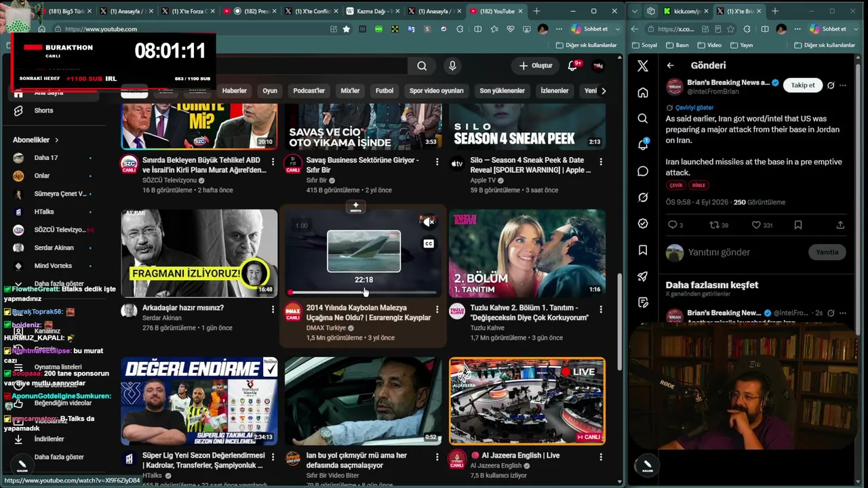Screen dimensions: 868x488
Task: Start voice search with microphone icon
Action: [452, 66]
